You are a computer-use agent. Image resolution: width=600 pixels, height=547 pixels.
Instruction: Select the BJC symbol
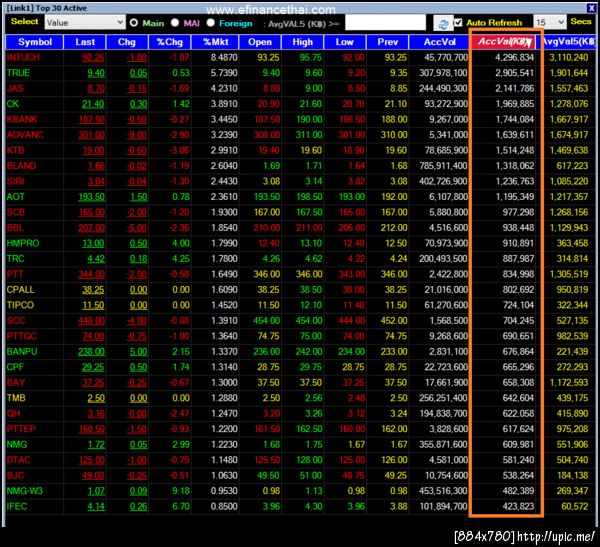(15, 475)
